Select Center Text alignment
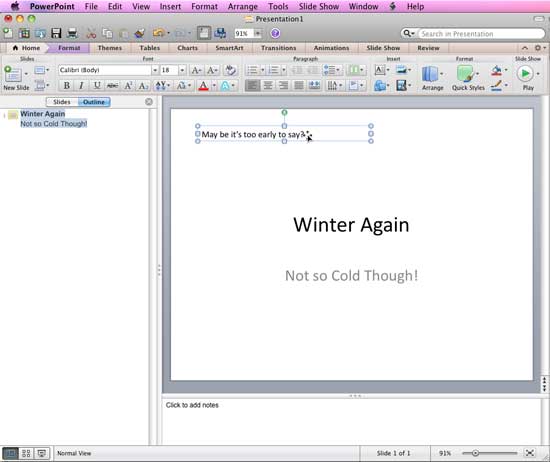550x462 pixels. point(268,85)
